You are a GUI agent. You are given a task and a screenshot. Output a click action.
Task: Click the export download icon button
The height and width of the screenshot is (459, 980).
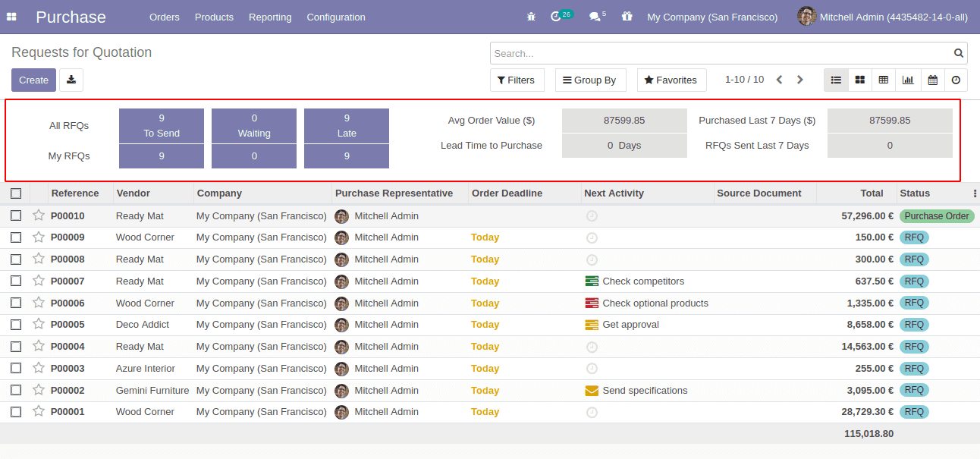(71, 80)
